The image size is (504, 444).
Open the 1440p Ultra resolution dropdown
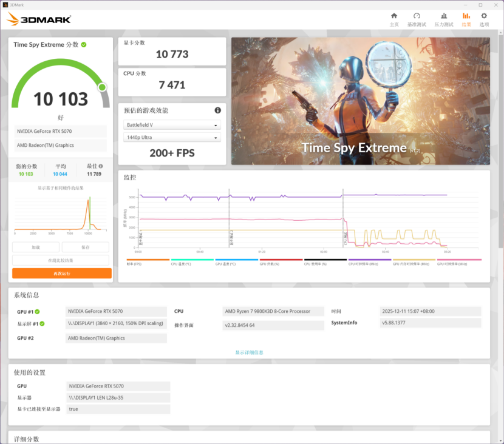[172, 138]
